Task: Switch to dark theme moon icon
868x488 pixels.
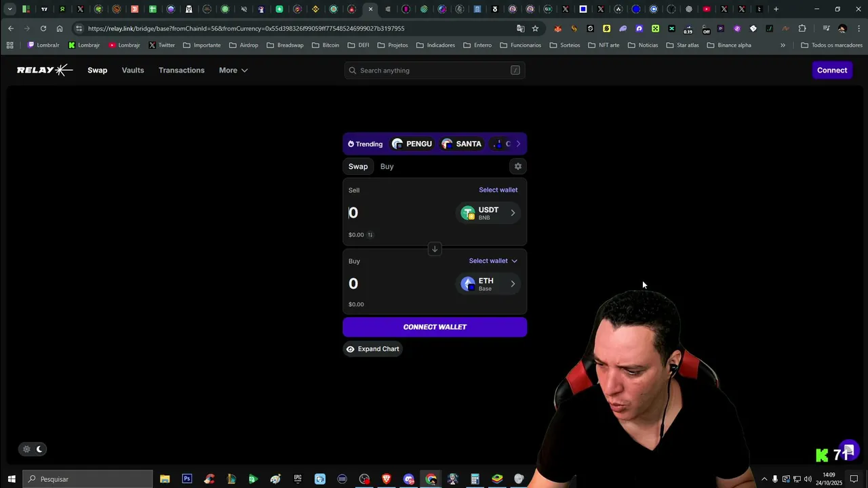Action: pyautogui.click(x=39, y=449)
